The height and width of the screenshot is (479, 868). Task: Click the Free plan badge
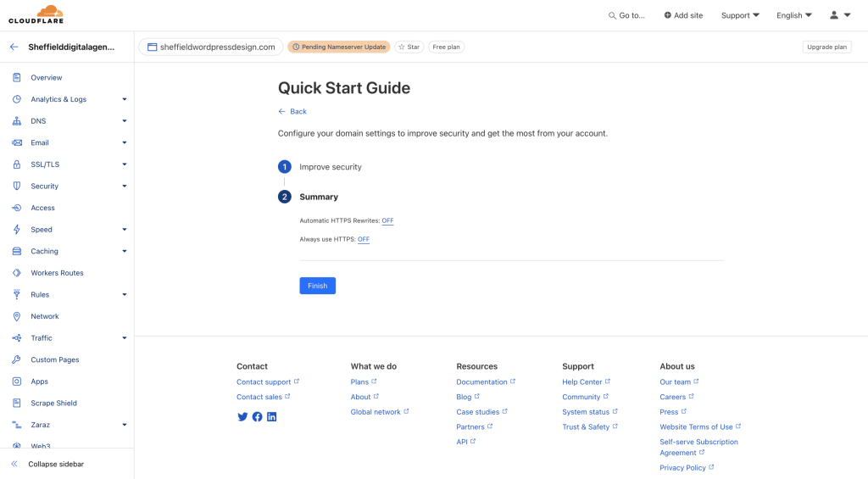[446, 47]
